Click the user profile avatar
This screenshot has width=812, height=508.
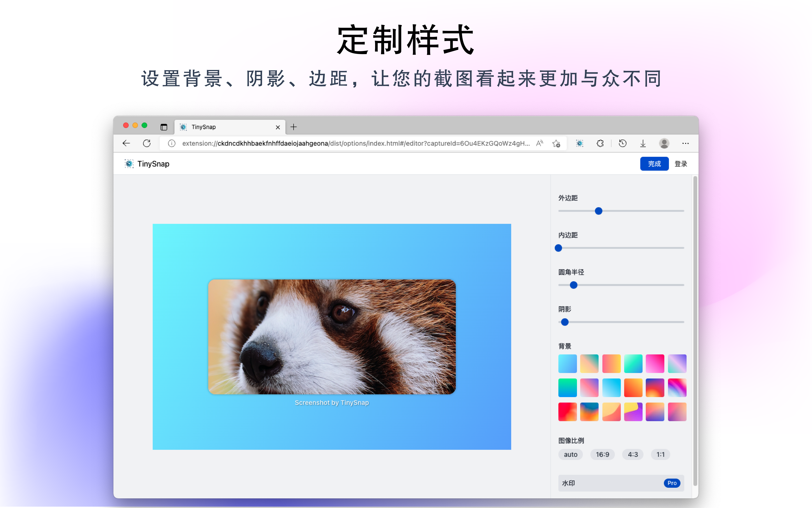point(664,144)
